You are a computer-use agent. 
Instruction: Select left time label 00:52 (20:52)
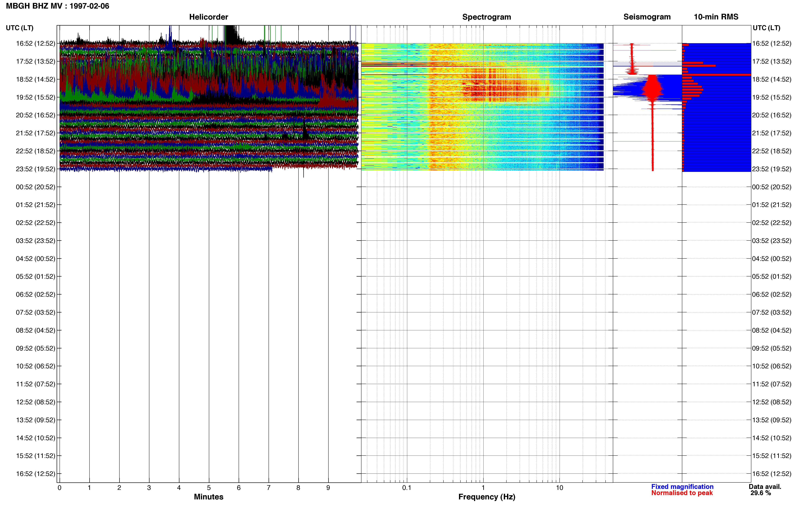[x=36, y=187]
